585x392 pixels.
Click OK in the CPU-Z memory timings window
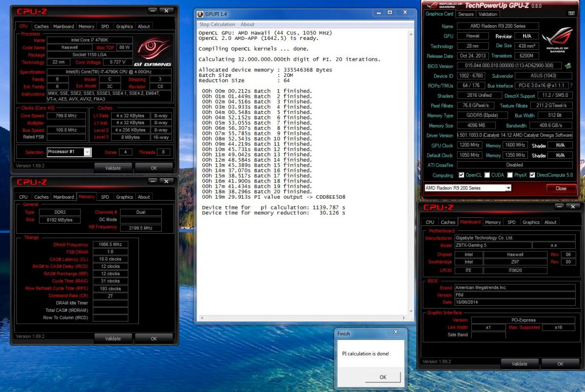pos(154,338)
